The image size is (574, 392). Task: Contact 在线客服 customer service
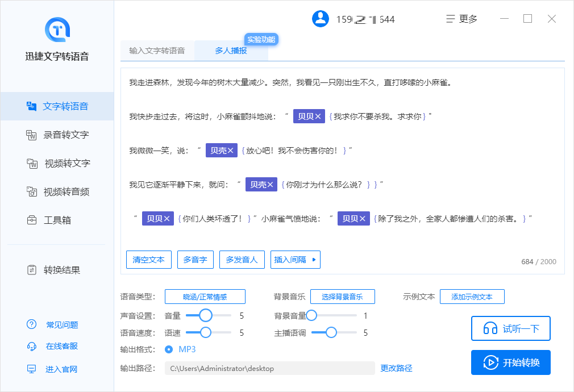click(x=55, y=347)
